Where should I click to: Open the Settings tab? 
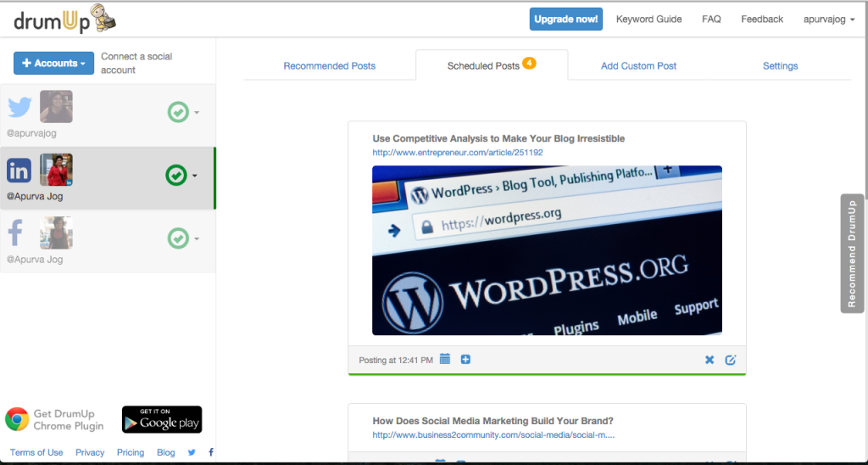[780, 66]
